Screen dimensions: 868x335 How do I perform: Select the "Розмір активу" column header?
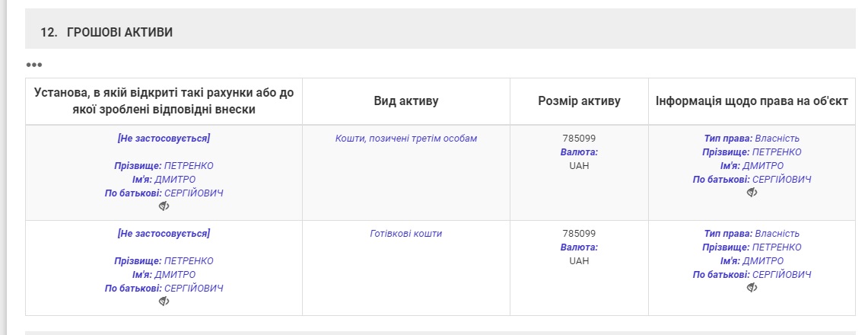coord(579,101)
